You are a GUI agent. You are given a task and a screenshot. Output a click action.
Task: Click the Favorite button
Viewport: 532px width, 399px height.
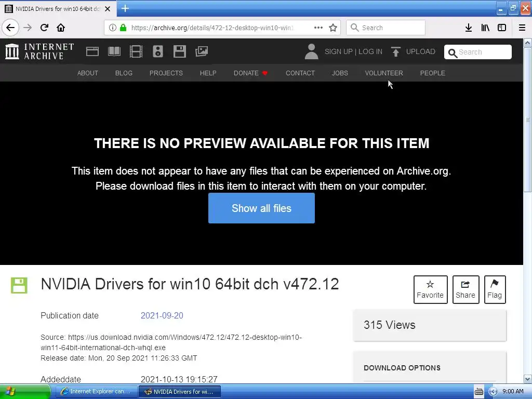tap(430, 289)
